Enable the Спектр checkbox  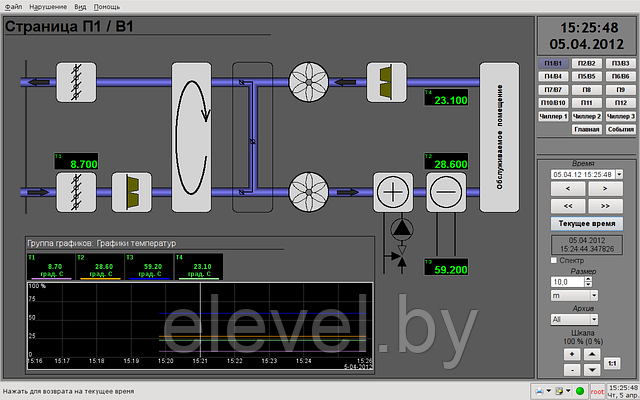[556, 260]
